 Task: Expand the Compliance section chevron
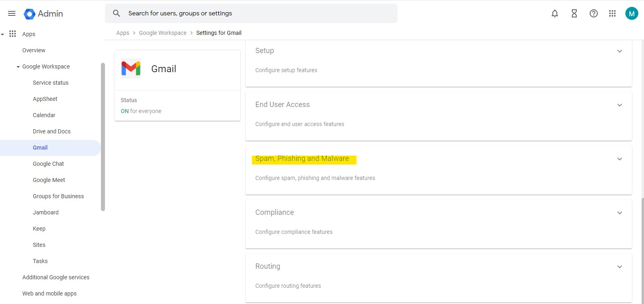tap(620, 213)
